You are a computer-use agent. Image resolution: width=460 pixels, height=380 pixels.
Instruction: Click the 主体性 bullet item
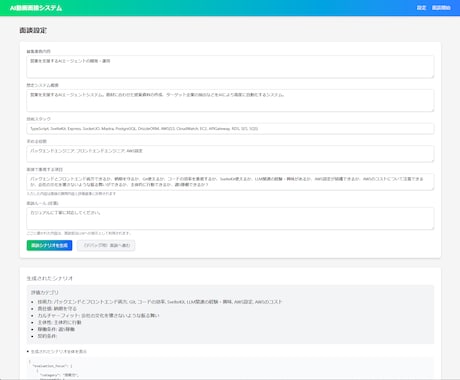59,322
